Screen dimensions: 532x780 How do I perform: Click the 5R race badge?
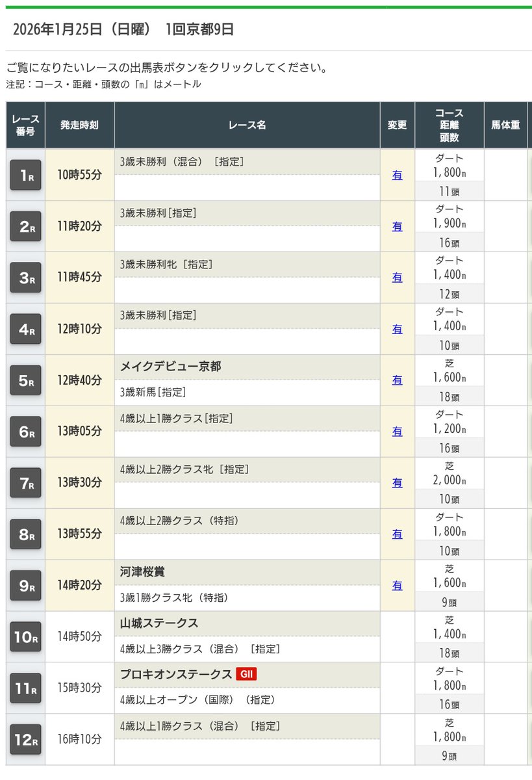[x=25, y=380]
